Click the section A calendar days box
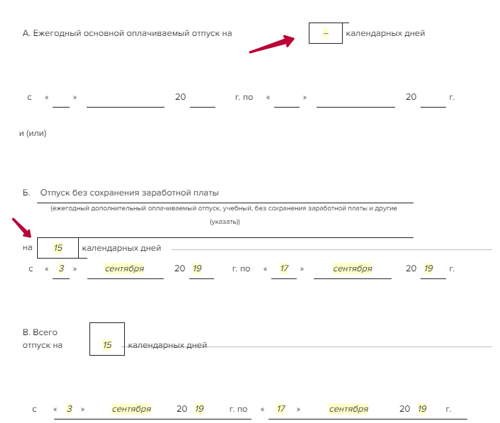Screen dimensions: 500x423 (x=326, y=33)
